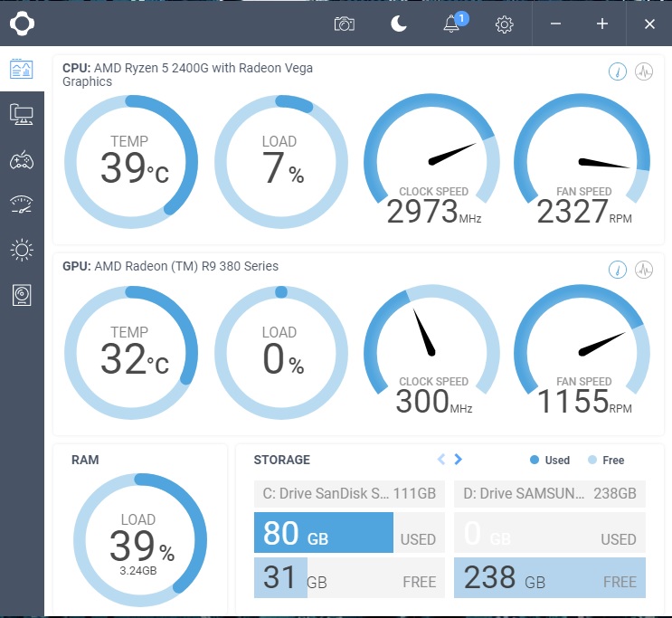Open the lighting sun icon in sidebar
The width and height of the screenshot is (672, 618).
coord(22,250)
